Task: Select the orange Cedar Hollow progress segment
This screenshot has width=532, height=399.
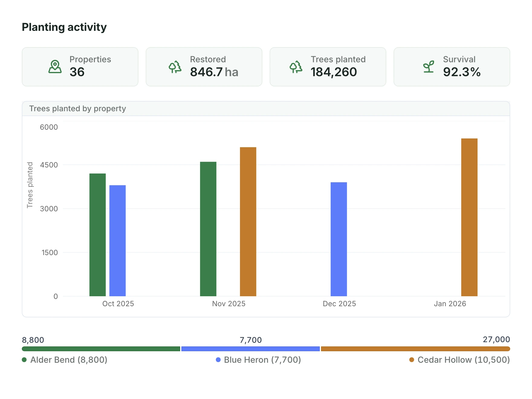Action: tap(416, 349)
